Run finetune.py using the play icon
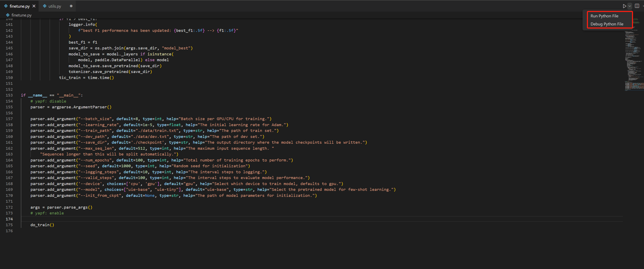 pos(624,6)
